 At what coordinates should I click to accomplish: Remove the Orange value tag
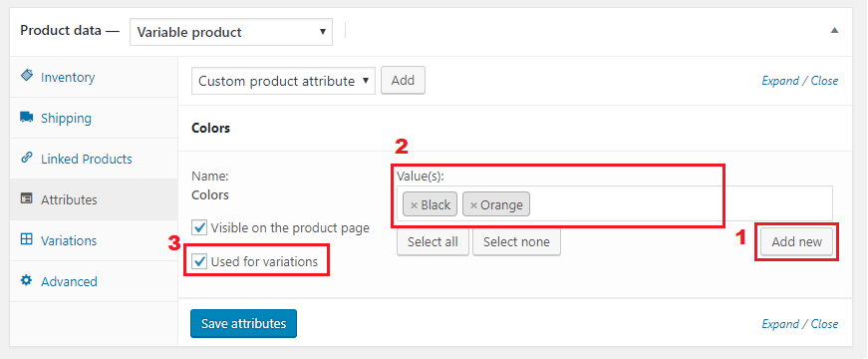(473, 205)
